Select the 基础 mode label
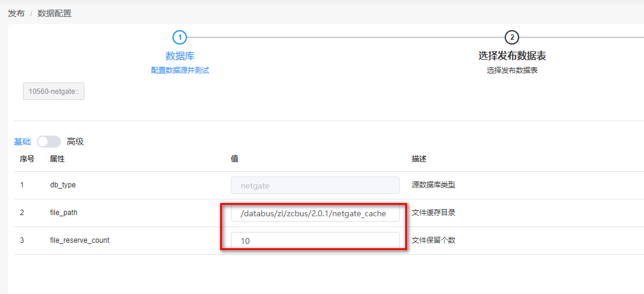Viewport: 644px width, 294px height. [22, 142]
